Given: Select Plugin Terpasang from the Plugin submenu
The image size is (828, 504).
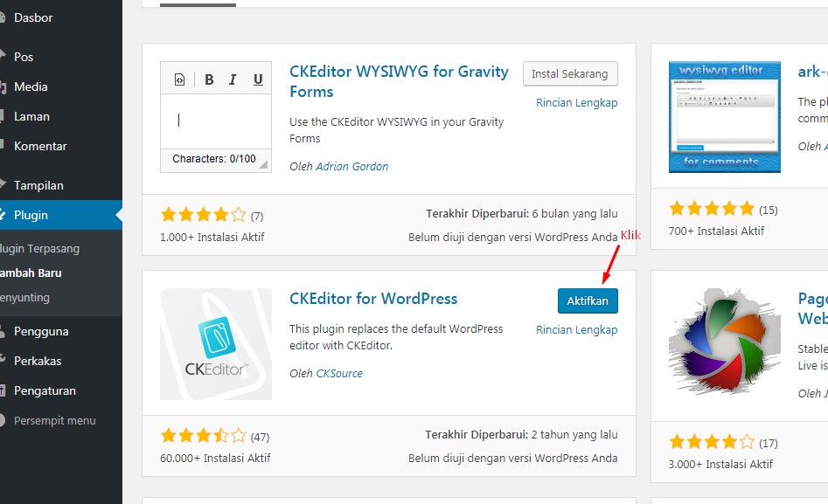Looking at the screenshot, I should (x=39, y=247).
